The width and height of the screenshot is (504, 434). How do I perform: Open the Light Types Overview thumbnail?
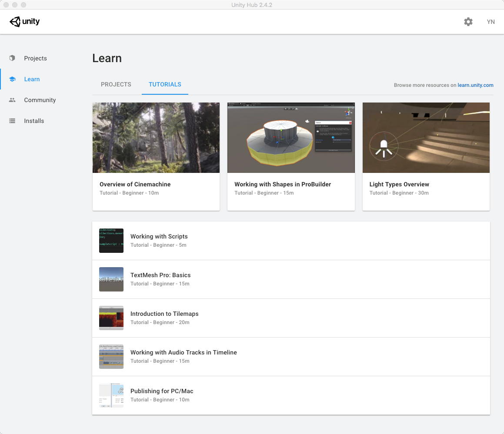(426, 138)
